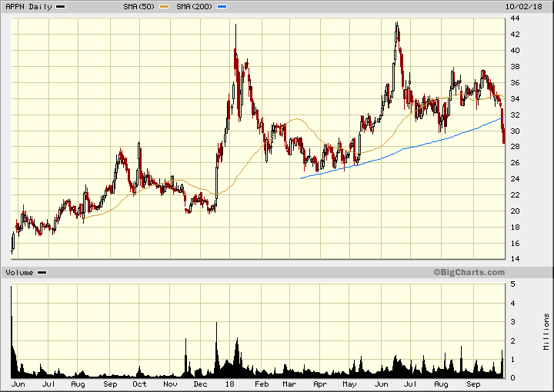The width and height of the screenshot is (554, 392).
Task: Click the 10/02/18 date stamp
Action: tap(524, 7)
